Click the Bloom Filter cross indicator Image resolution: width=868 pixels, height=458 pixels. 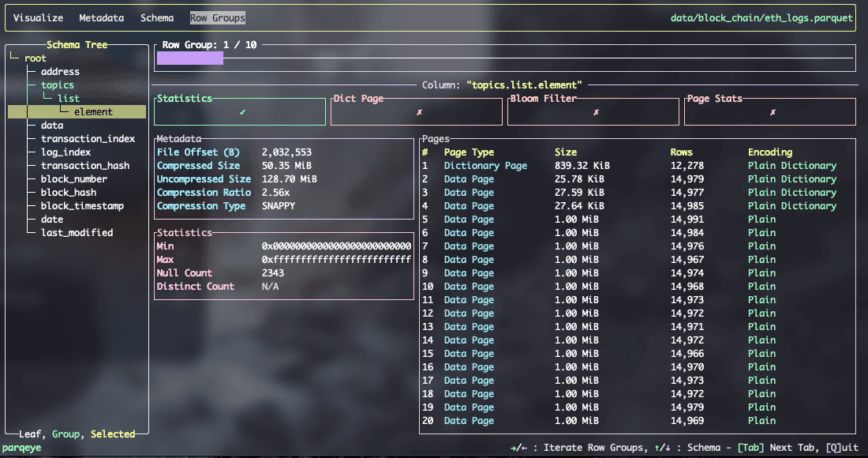pos(596,112)
